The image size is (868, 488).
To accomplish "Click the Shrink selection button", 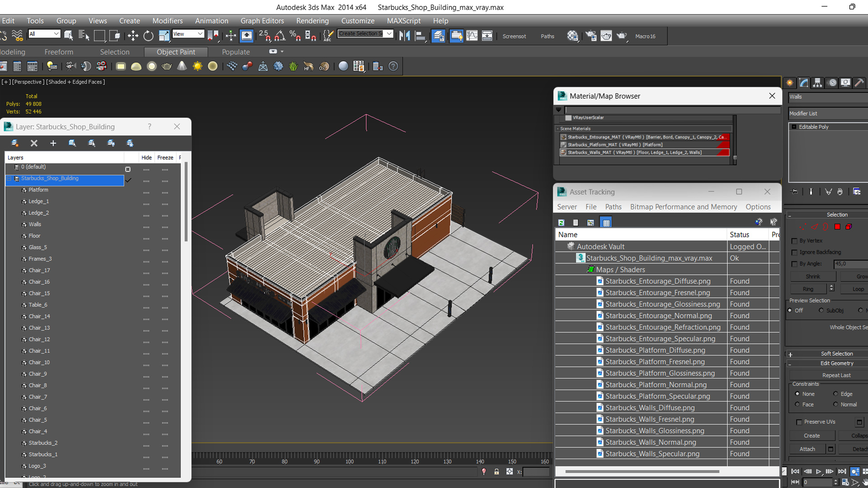I will click(812, 277).
